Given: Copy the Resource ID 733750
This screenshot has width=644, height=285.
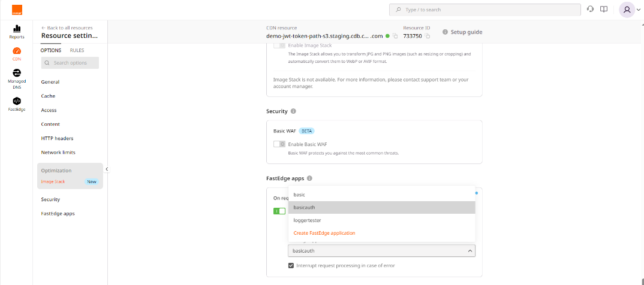Looking at the screenshot, I should pyautogui.click(x=428, y=36).
